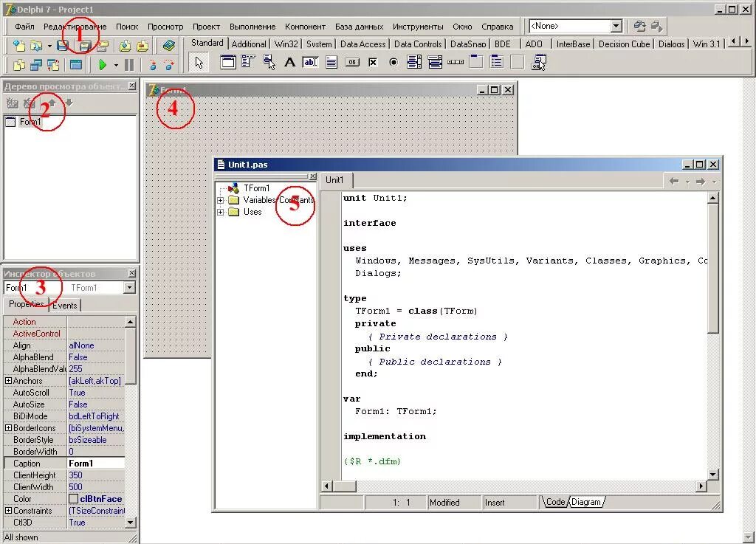The image size is (756, 544).
Task: Switch to the Additional palette tab
Action: (249, 44)
